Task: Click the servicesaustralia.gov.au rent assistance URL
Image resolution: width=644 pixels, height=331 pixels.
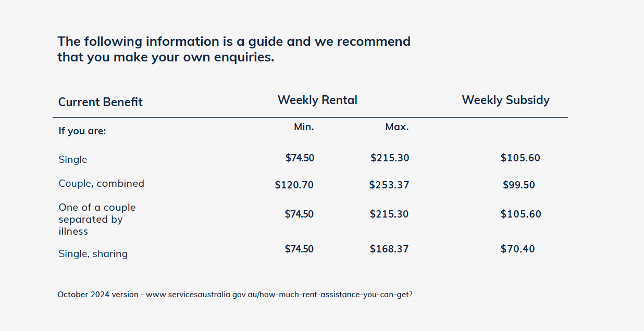Action: coord(279,295)
